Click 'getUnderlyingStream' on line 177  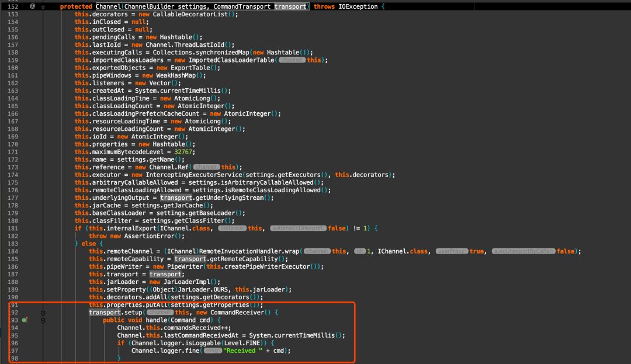coord(230,198)
